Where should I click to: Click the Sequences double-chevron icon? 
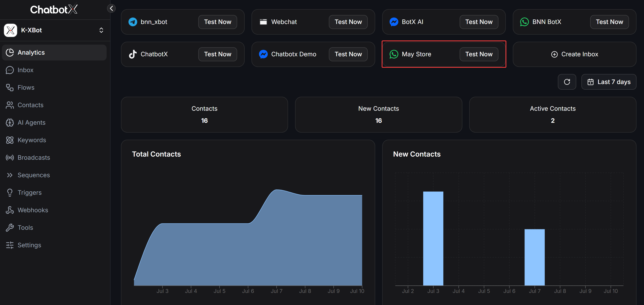[x=10, y=175]
